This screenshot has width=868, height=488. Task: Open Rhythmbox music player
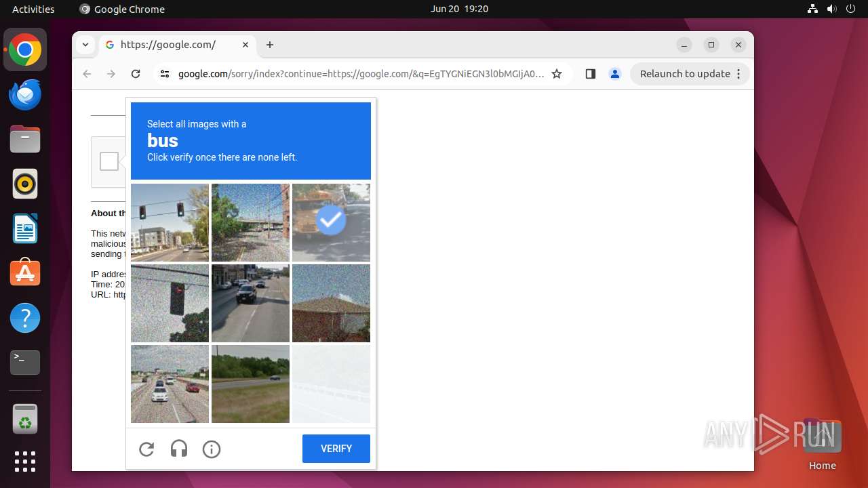coord(25,184)
